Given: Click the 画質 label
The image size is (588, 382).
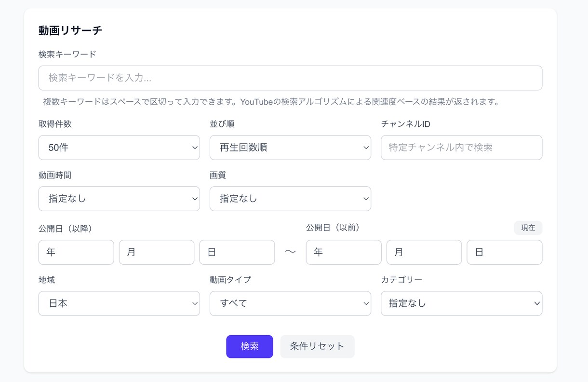Looking at the screenshot, I should (x=218, y=175).
